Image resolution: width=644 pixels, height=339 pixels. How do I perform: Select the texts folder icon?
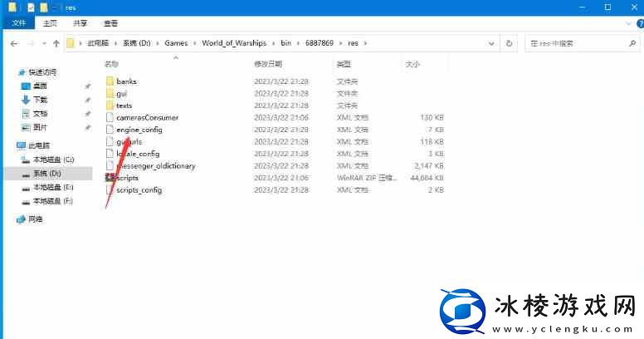(110, 106)
